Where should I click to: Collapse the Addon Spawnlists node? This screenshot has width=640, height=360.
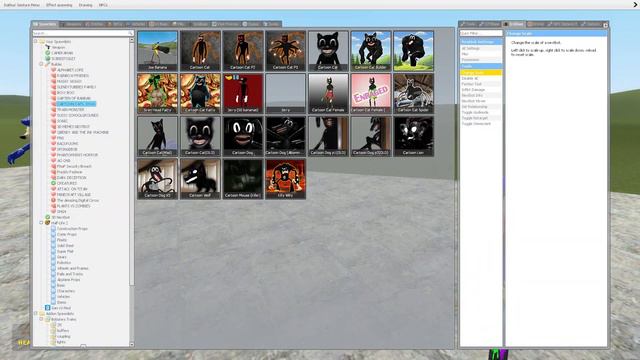[36, 314]
